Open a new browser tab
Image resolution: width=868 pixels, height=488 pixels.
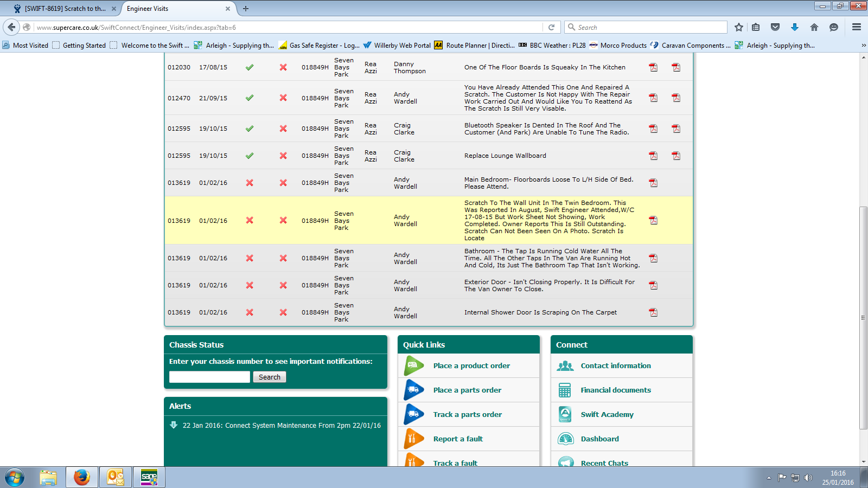pyautogui.click(x=246, y=9)
